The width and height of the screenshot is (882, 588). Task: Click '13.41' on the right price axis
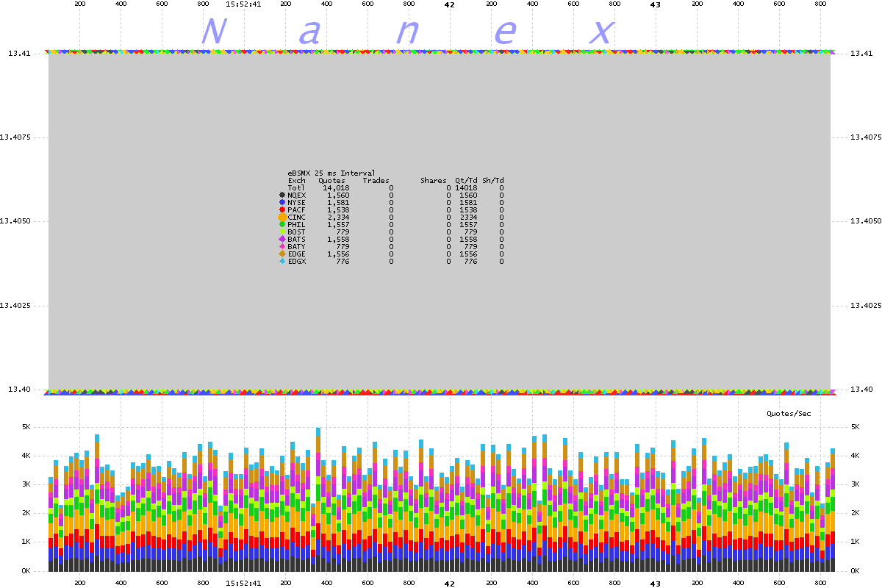click(x=861, y=54)
